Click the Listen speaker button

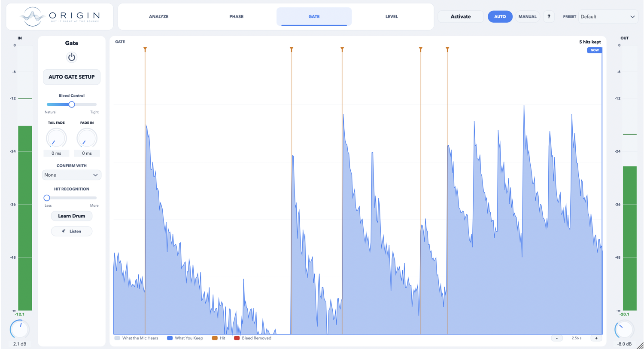72,231
